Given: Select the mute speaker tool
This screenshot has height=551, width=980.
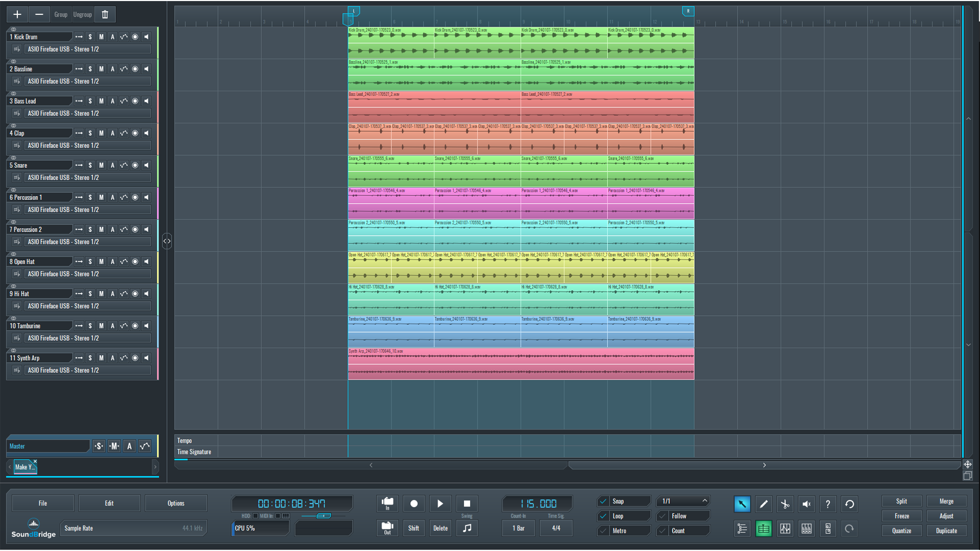Looking at the screenshot, I should [806, 504].
